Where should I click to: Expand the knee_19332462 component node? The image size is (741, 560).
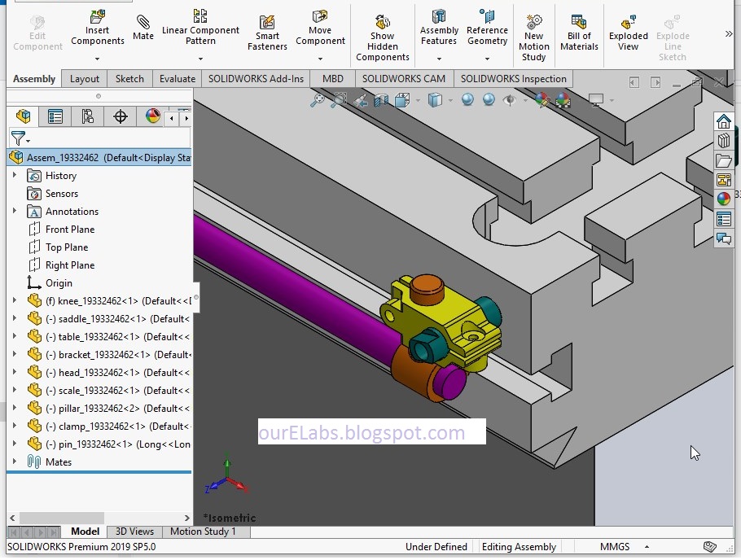click(13, 300)
